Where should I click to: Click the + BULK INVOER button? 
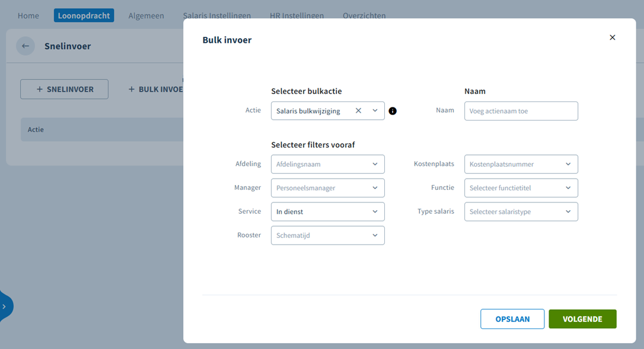point(155,89)
